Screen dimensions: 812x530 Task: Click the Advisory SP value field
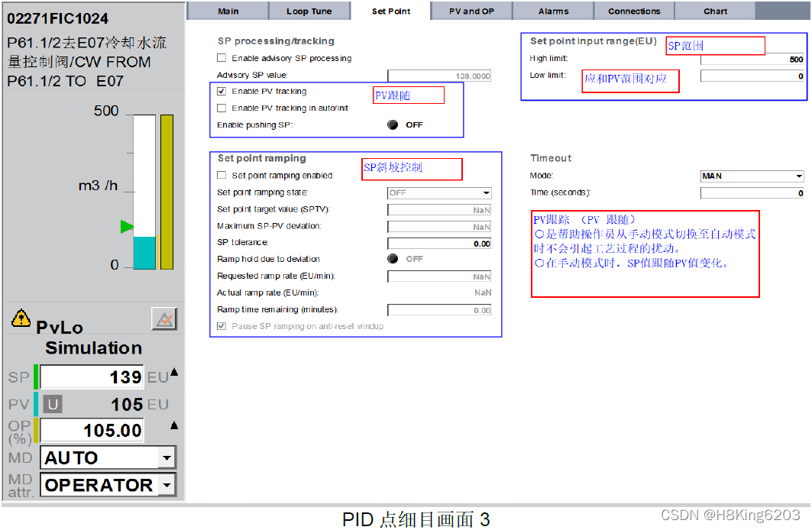coord(439,76)
